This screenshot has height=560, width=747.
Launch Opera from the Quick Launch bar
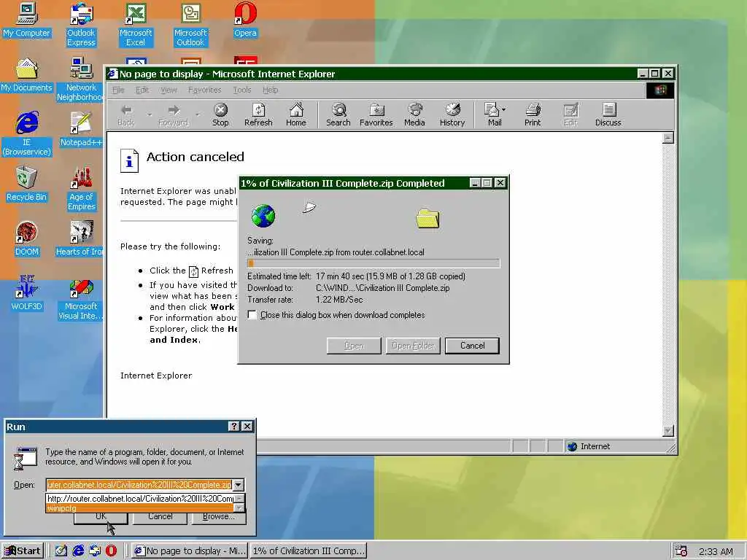[x=111, y=551]
